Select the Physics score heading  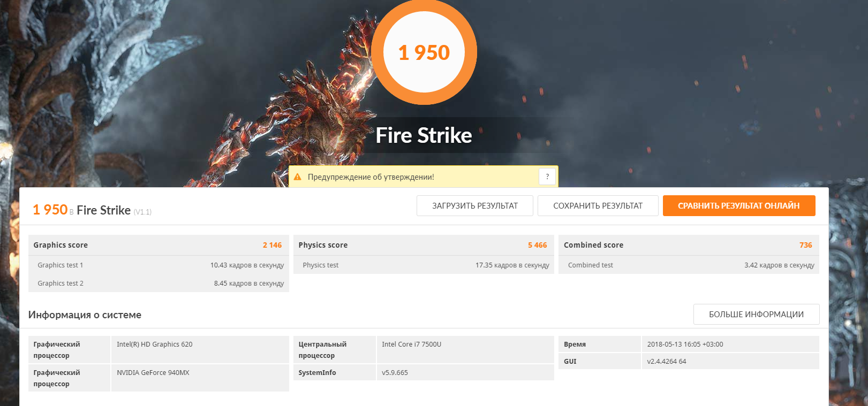coord(323,245)
